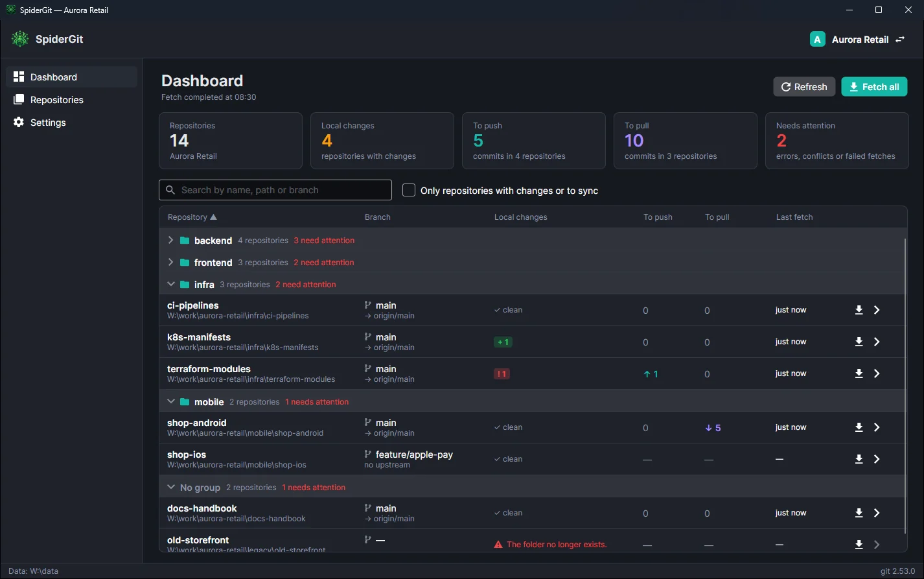Screen dimensions: 924x579
Task: Fetch the ci-pipelines repository
Action: tap(859, 310)
